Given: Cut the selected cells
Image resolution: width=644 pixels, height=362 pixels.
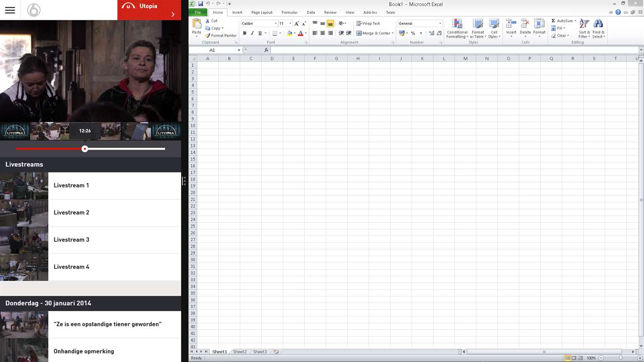Looking at the screenshot, I should point(212,21).
